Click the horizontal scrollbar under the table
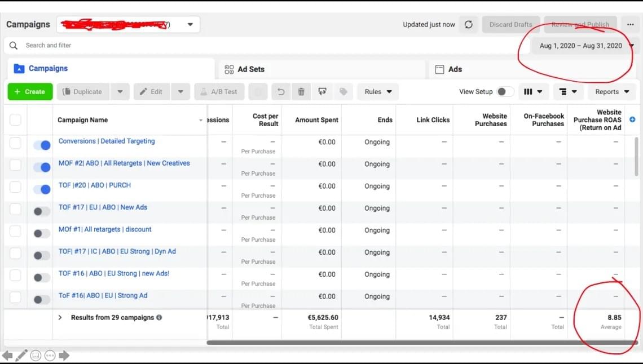The image size is (643, 364). 422,343
